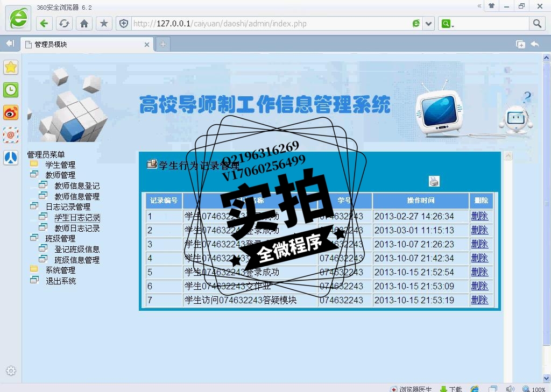Click the printer icon above the table
551x392 pixels.
[434, 181]
